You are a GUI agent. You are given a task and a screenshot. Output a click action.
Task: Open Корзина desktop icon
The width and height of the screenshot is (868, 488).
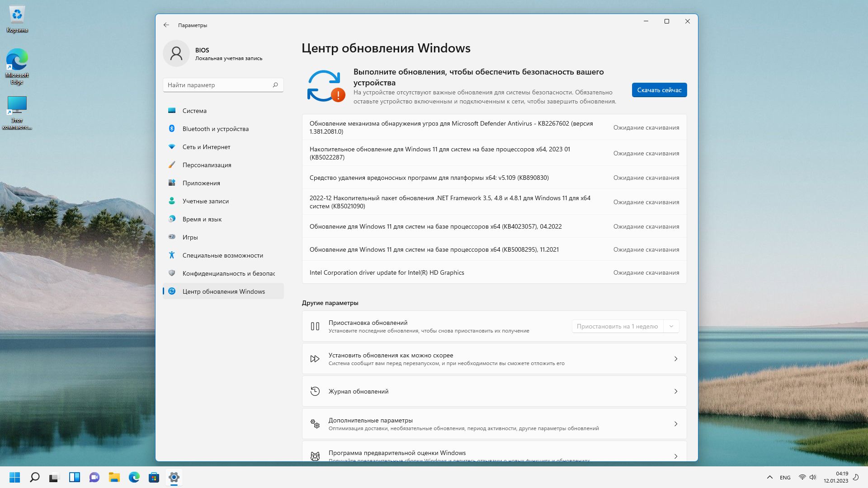17,19
